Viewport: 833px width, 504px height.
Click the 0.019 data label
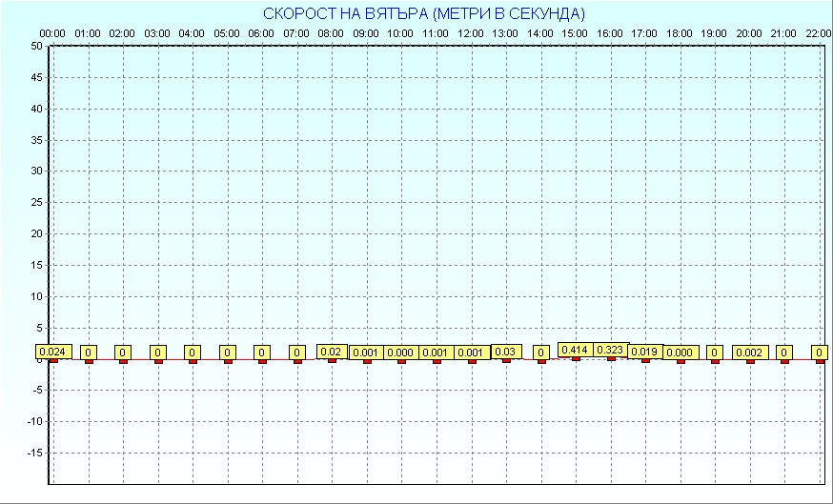645,352
